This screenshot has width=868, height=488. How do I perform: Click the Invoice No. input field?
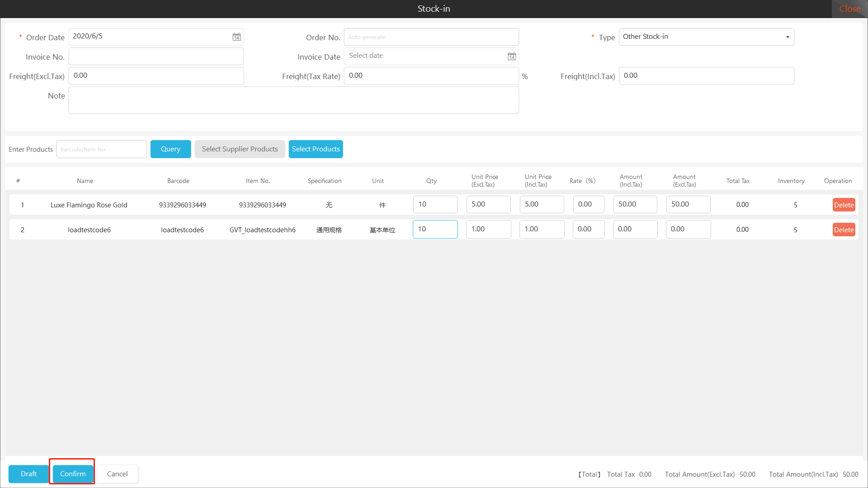click(x=156, y=56)
